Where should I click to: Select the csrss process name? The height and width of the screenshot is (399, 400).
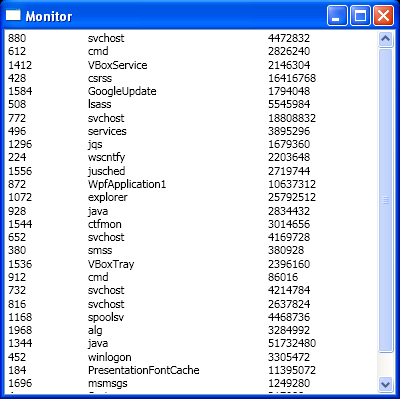(x=100, y=78)
